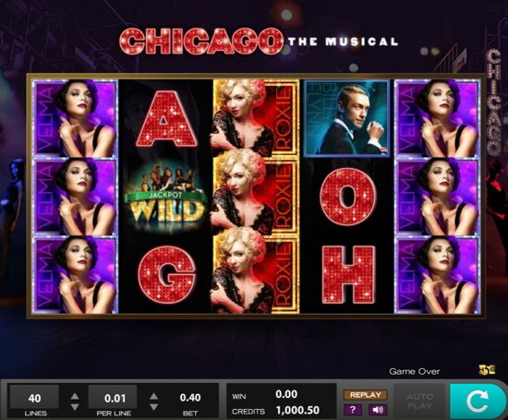Click the red letter O symbol
This screenshot has height=420, width=508.
pos(347,197)
